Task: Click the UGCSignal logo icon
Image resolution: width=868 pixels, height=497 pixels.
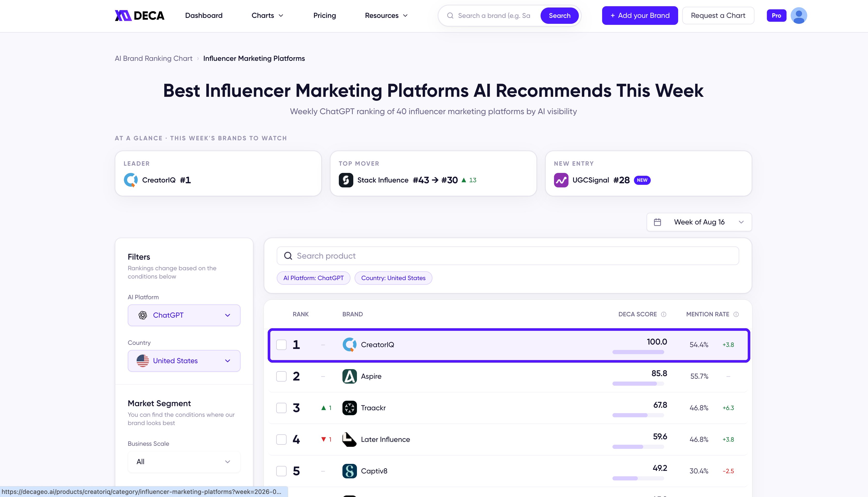Action: pyautogui.click(x=561, y=180)
